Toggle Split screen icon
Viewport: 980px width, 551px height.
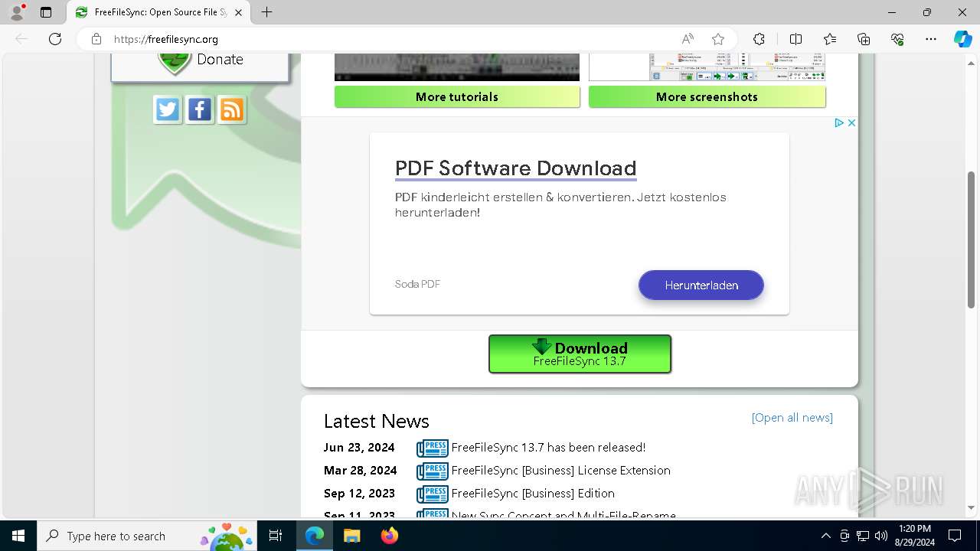[x=795, y=39]
